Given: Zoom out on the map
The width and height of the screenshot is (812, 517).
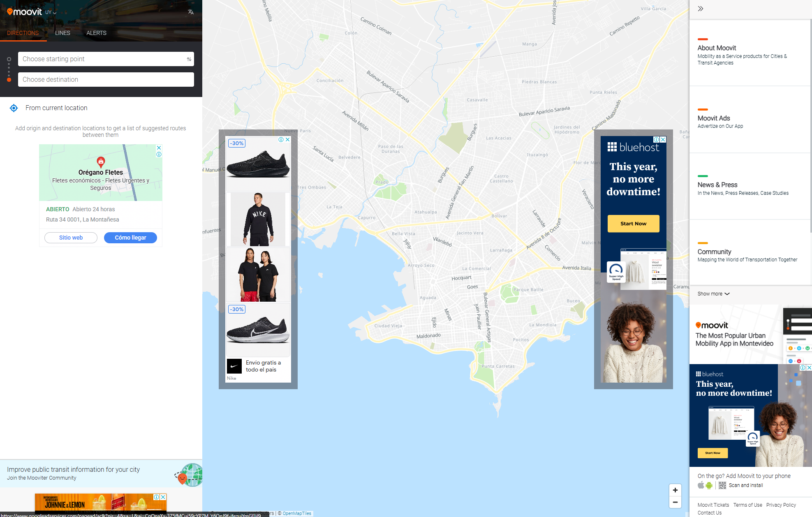Looking at the screenshot, I should point(675,502).
